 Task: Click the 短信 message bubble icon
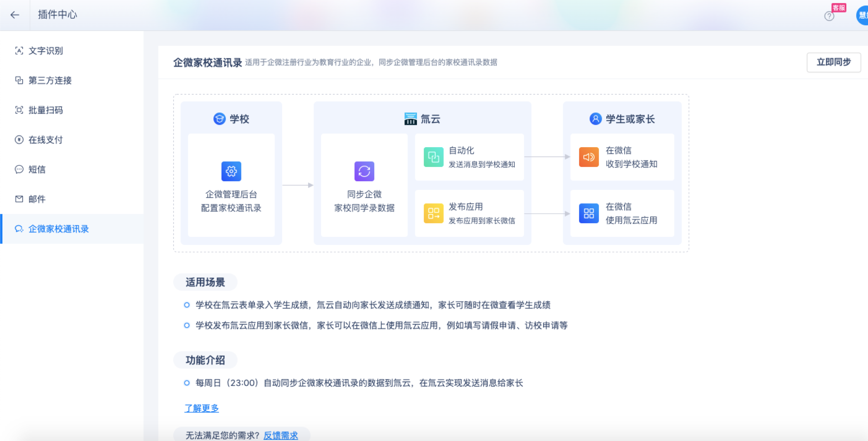(19, 169)
